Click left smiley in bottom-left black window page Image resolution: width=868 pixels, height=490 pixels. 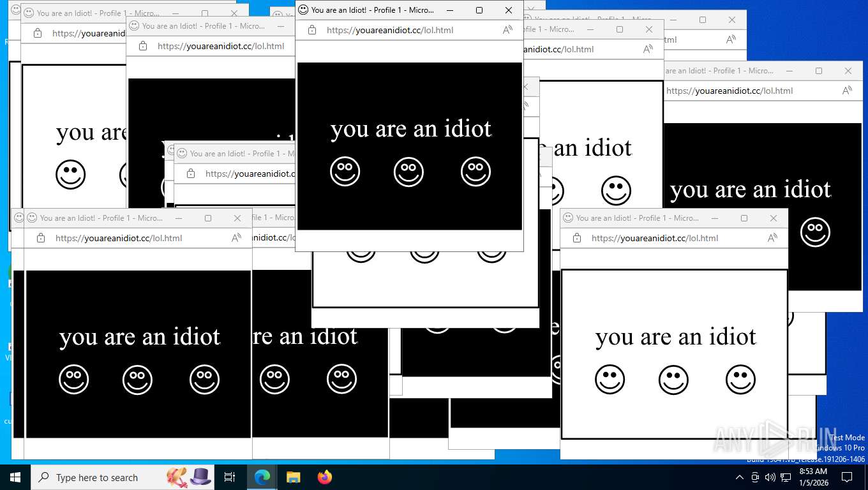click(x=74, y=380)
